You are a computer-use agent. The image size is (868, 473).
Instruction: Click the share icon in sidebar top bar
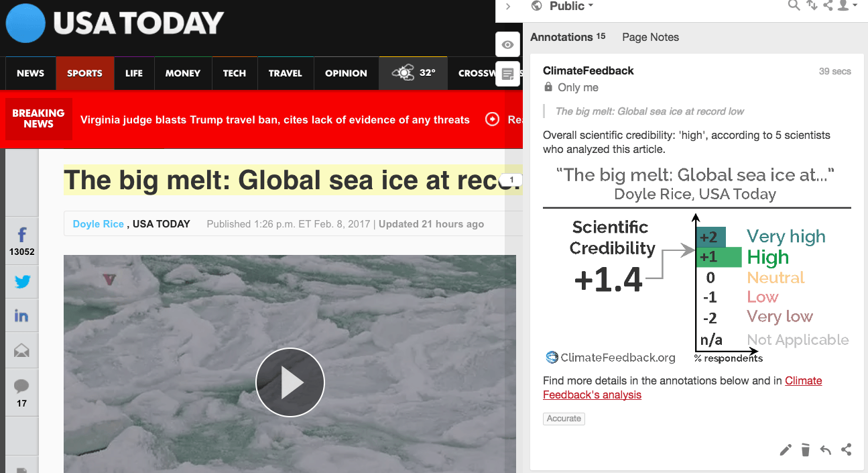(828, 6)
